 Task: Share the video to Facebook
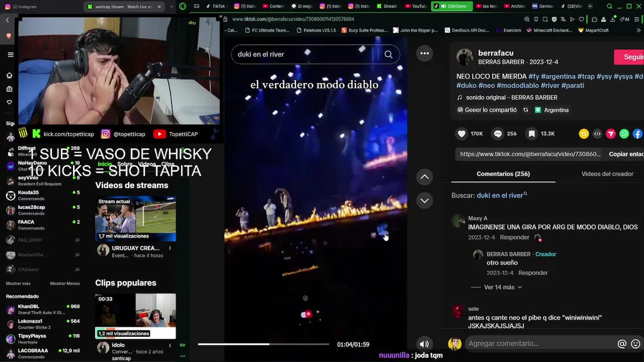tap(637, 134)
